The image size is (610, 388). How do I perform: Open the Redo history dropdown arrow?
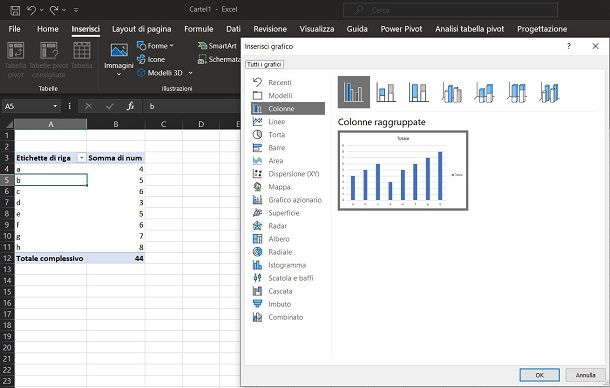point(64,10)
